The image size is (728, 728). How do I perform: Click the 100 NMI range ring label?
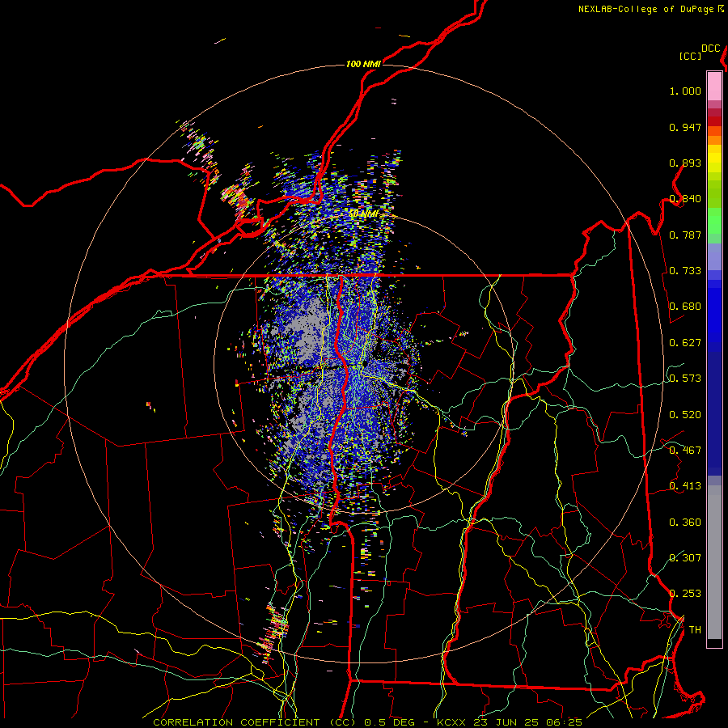[363, 64]
